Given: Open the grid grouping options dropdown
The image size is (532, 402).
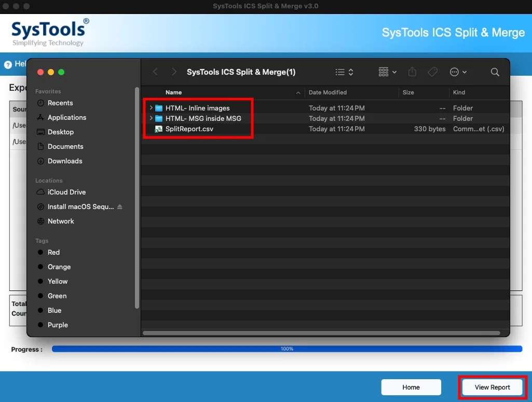Looking at the screenshot, I should [388, 72].
